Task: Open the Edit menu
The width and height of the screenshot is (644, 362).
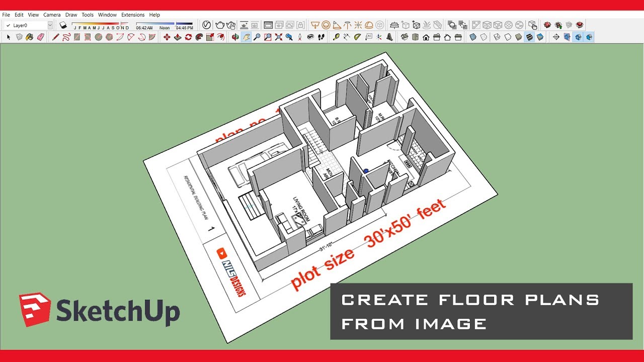Action: [19, 15]
